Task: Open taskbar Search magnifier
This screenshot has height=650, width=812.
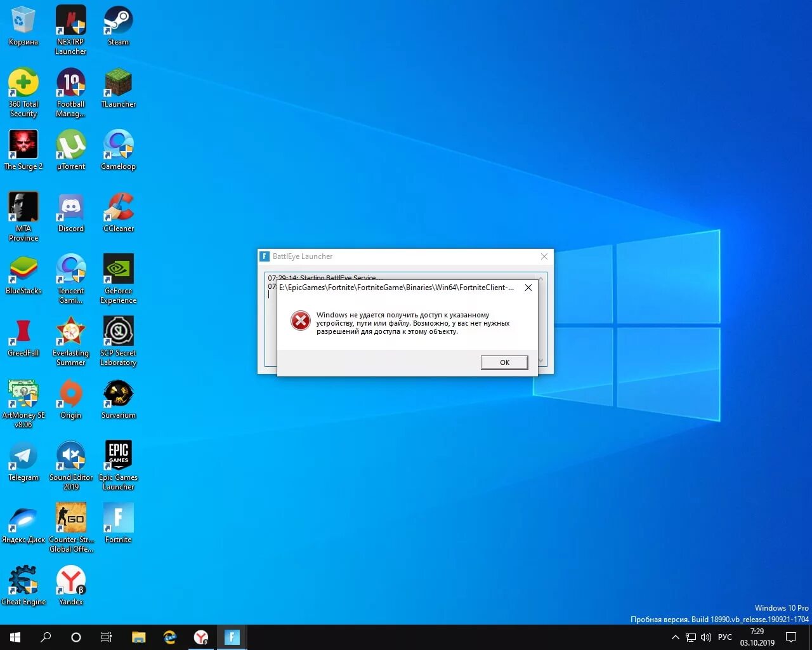Action: click(x=46, y=637)
